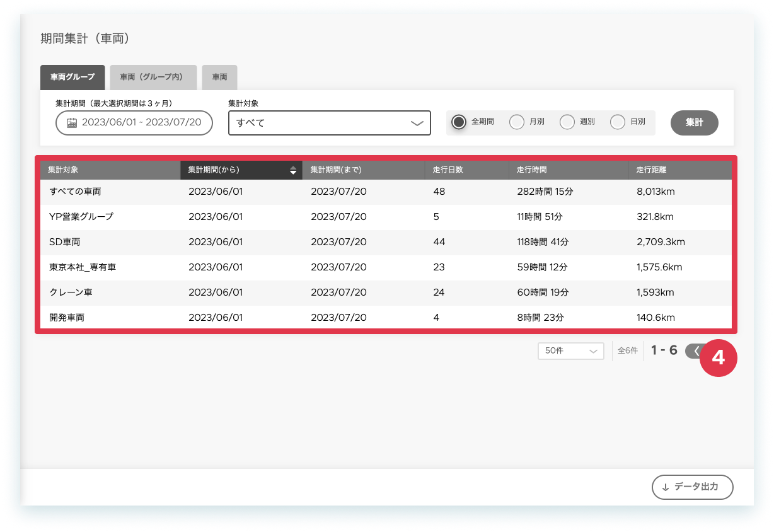Click the 走行日数 column header
Screen dimensions: 774x532
click(x=467, y=170)
